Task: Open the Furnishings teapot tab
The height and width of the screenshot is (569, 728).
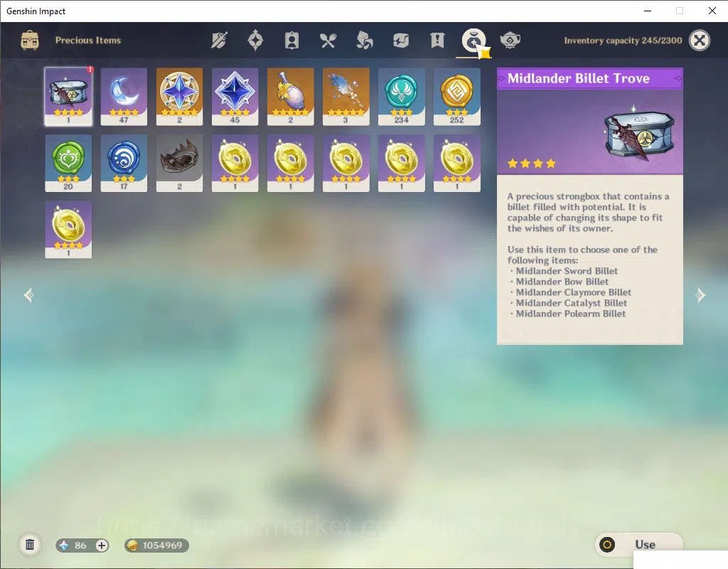Action: point(510,41)
